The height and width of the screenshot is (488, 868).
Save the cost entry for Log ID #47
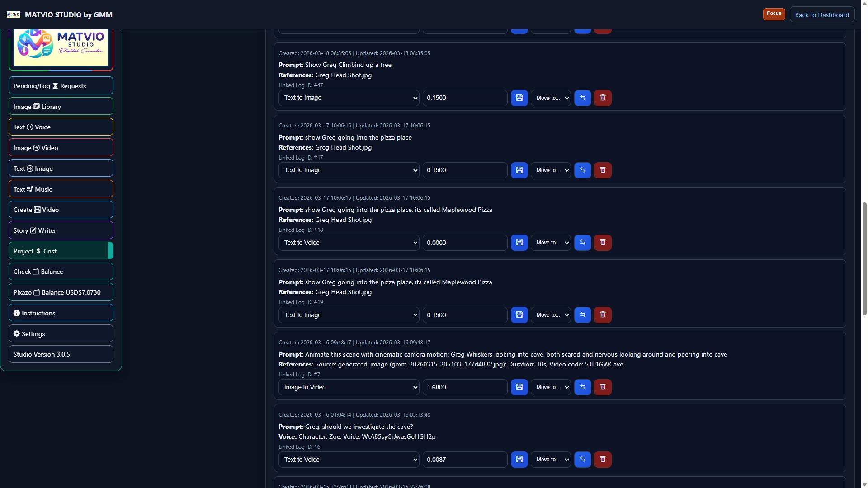click(519, 98)
